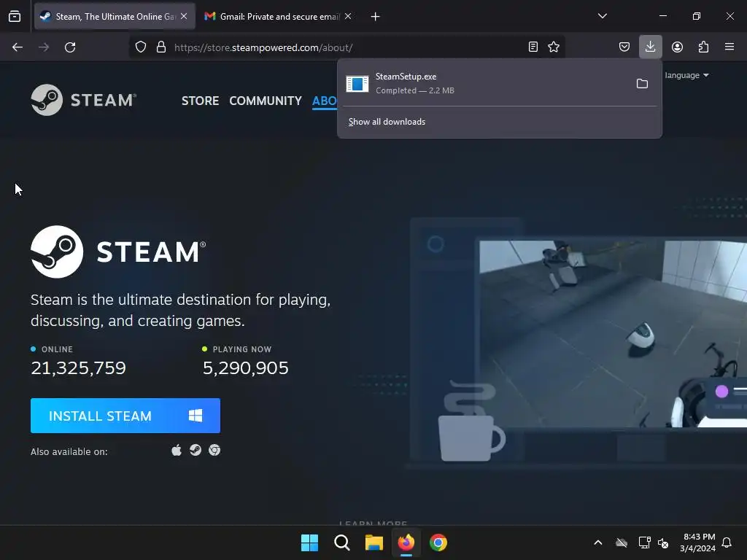Open a new browser tab

376,17
